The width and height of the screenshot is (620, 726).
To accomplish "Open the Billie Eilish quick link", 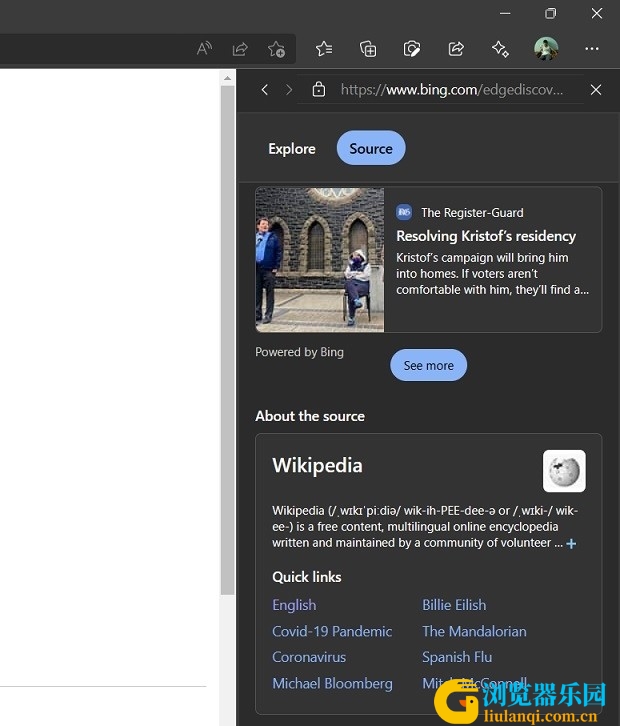I will tap(454, 605).
